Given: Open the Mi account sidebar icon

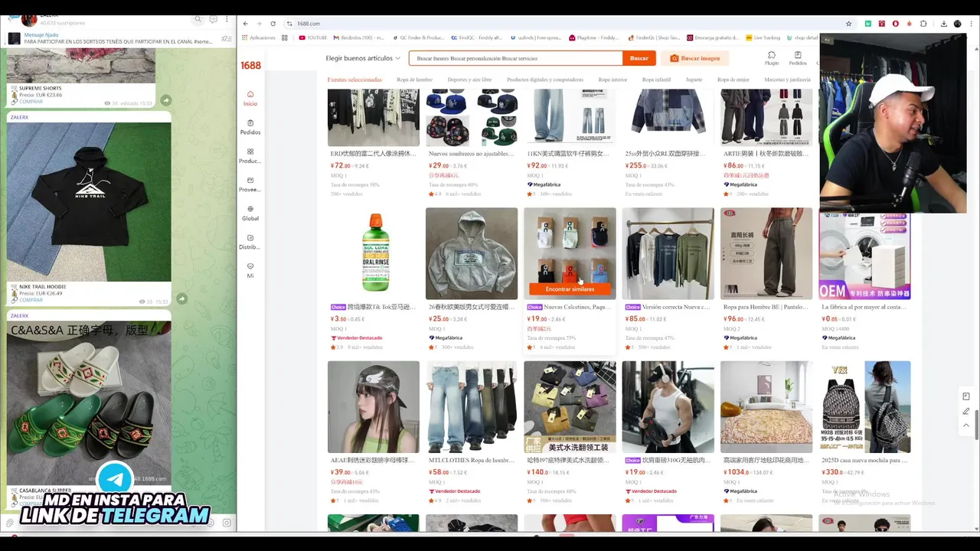Looking at the screenshot, I should [250, 270].
